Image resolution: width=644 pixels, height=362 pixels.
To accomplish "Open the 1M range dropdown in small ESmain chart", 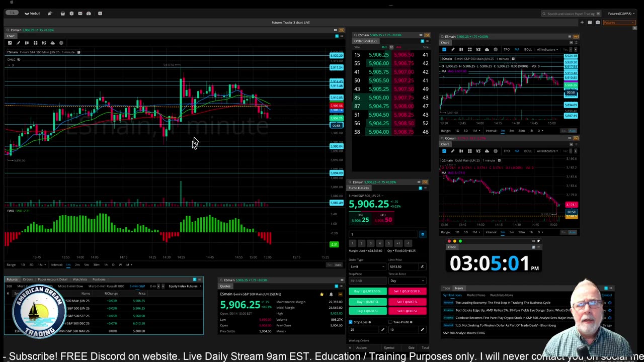I will [x=475, y=131].
